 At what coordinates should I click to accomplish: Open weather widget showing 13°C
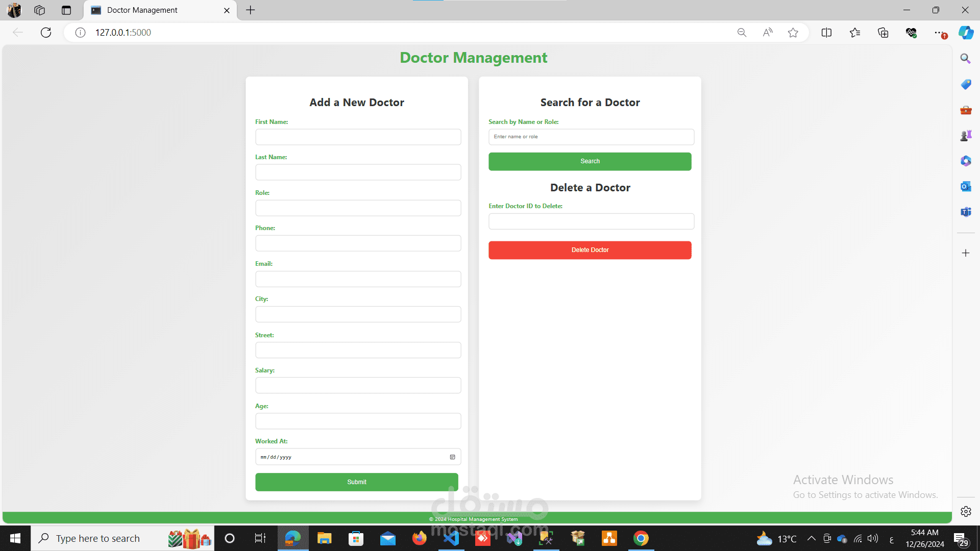click(x=776, y=538)
